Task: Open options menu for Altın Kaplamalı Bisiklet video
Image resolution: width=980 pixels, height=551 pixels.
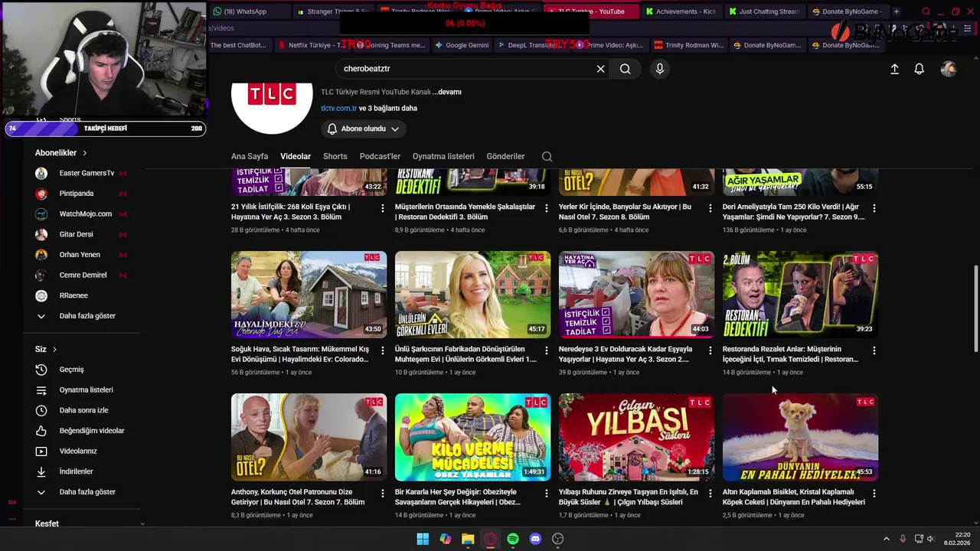Action: pos(874,493)
